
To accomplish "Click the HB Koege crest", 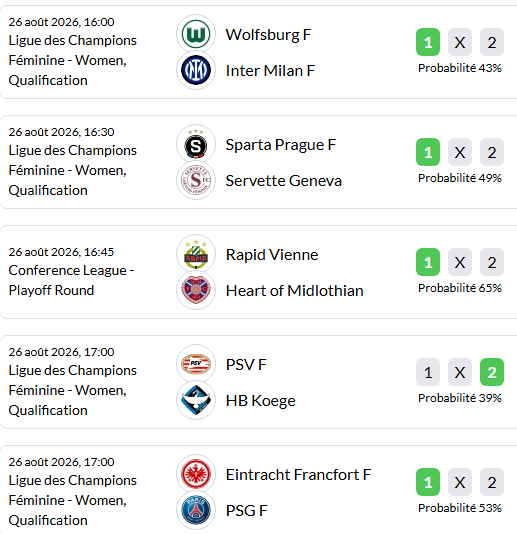I will (x=196, y=400).
